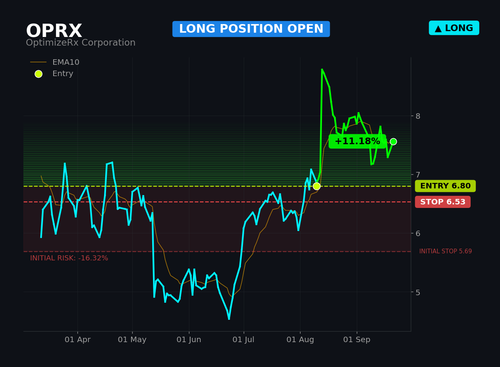The image size is (500, 367).
Task: Click the OptimizeRx Corporation company name
Action: [x=81, y=43]
